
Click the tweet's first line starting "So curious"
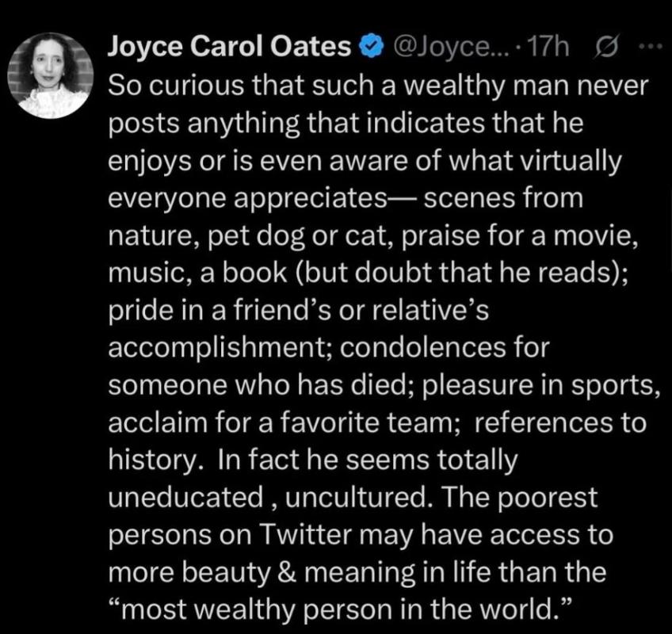coord(376,86)
